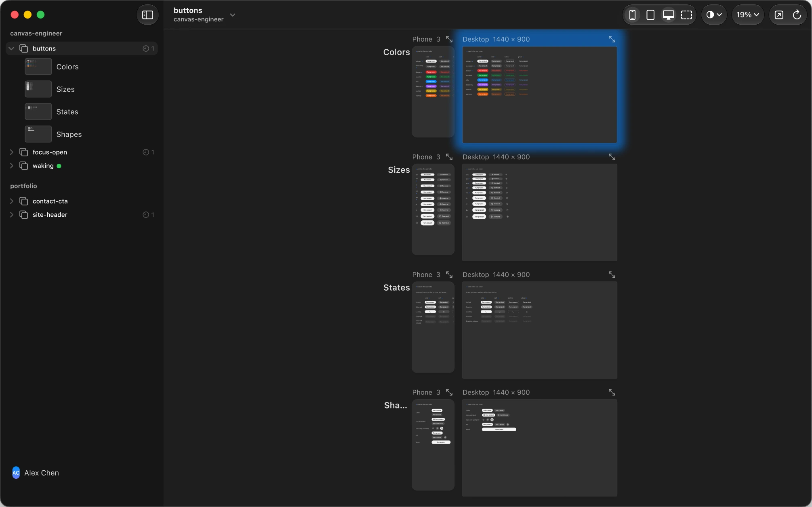The height and width of the screenshot is (507, 812).
Task: Open the theme contrast dropdown
Action: coord(714,15)
